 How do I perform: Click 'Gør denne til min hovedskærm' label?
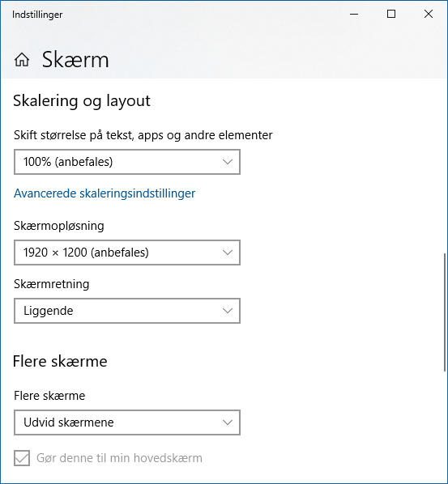(x=119, y=458)
